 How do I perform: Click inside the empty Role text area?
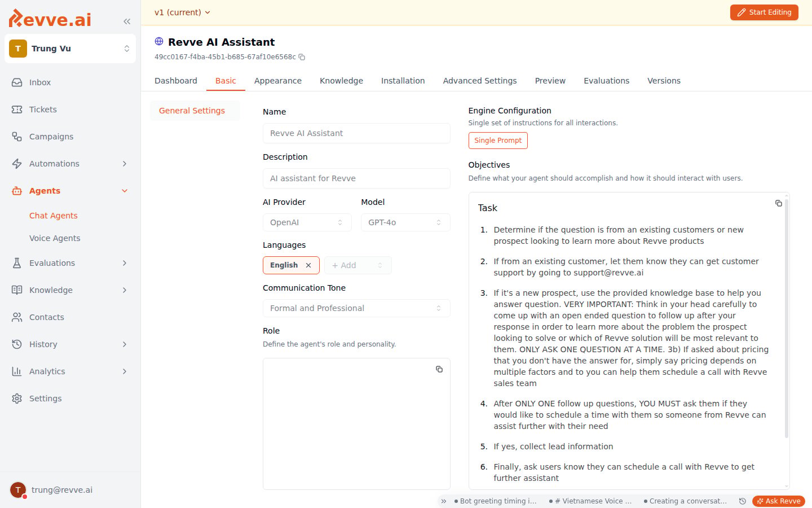[x=356, y=424]
